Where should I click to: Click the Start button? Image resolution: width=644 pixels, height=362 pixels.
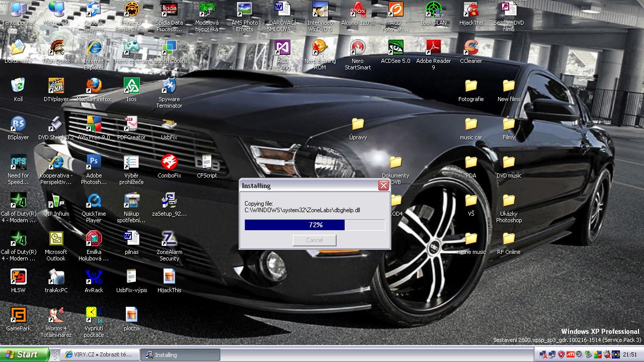[x=24, y=354]
